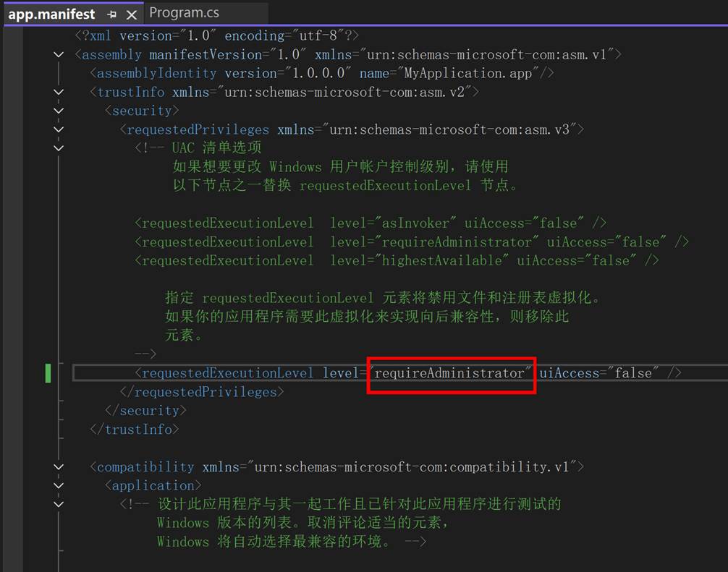Pin the app.manifest tab
The width and height of the screenshot is (728, 572).
point(111,14)
